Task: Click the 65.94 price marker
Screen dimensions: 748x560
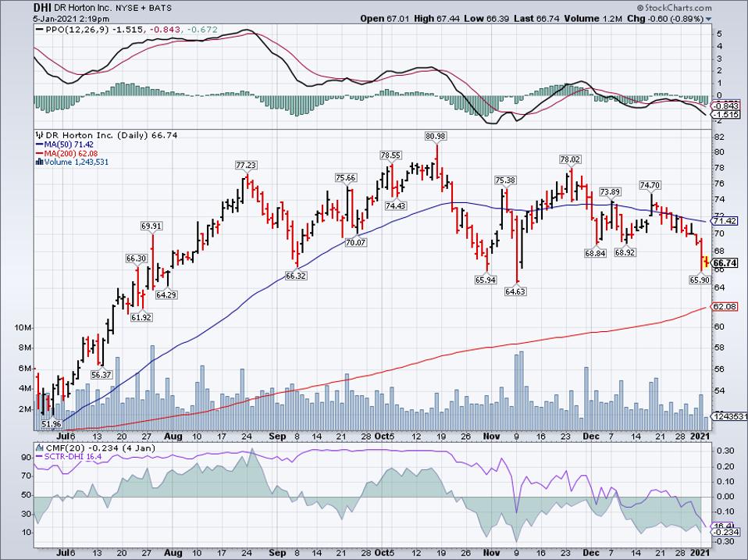Action: point(485,280)
